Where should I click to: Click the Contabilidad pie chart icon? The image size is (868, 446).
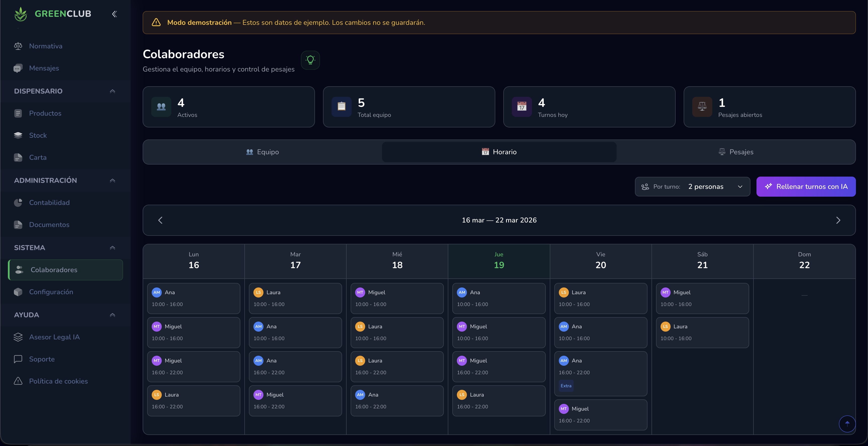click(18, 202)
